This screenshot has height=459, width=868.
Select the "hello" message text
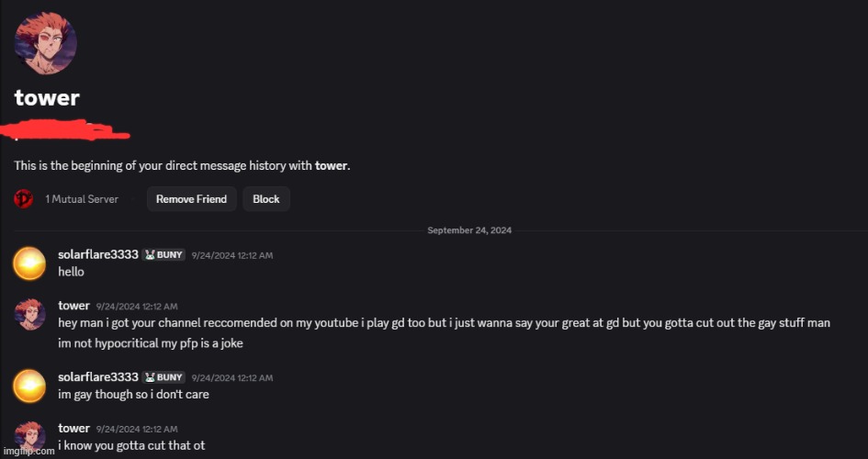coord(71,272)
